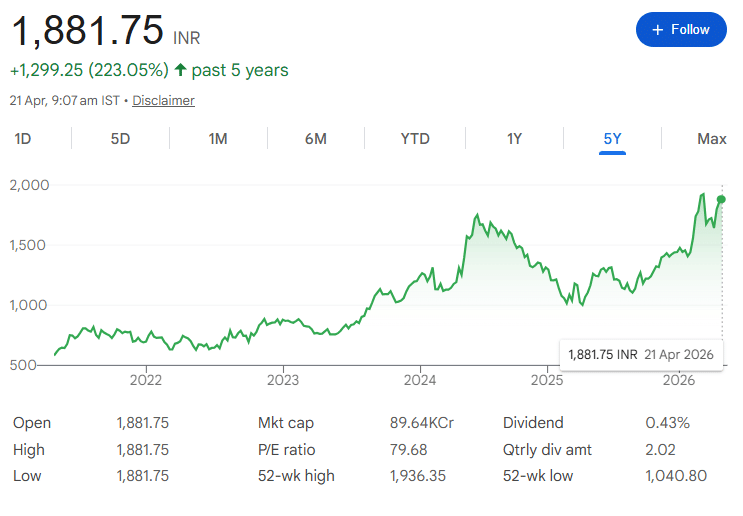Screen dimensions: 743x516
Task: Click the Mkt cap value 89.64KCr
Action: tap(421, 423)
